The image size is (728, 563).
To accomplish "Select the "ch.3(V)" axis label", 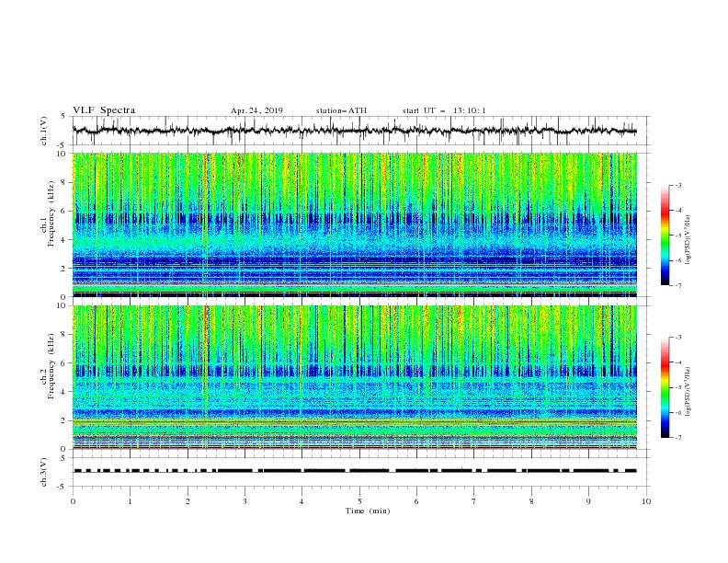I will (x=44, y=473).
